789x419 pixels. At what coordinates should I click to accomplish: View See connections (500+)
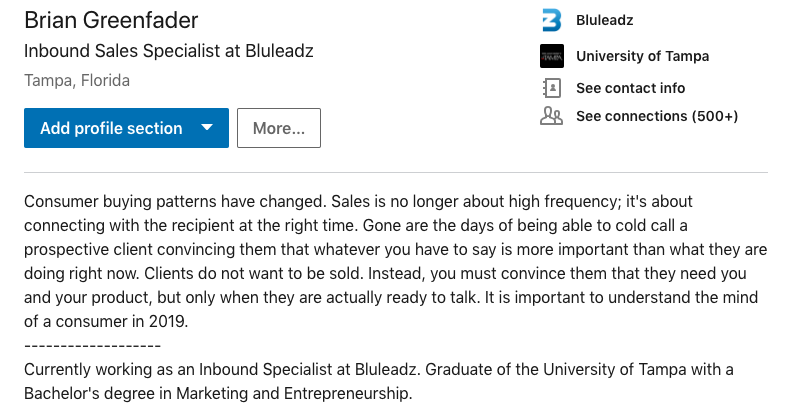point(657,116)
